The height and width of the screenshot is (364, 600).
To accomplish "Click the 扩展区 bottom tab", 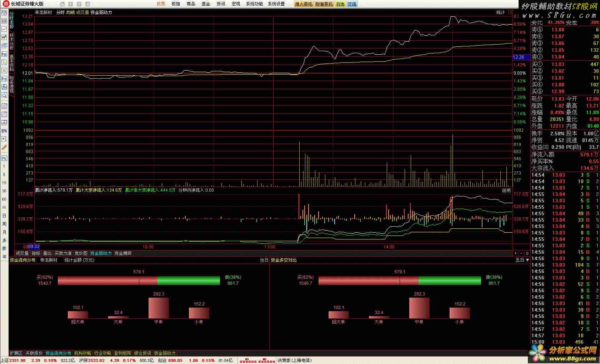I will 16,353.
